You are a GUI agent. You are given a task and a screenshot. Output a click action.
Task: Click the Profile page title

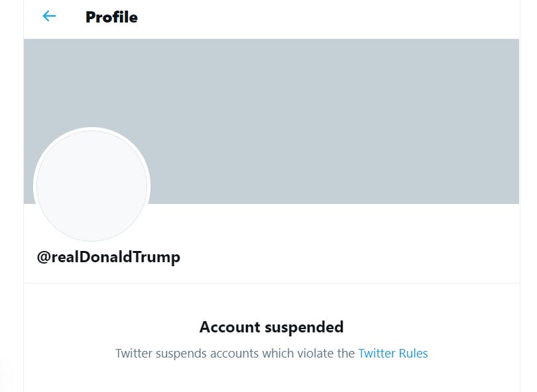tap(111, 17)
